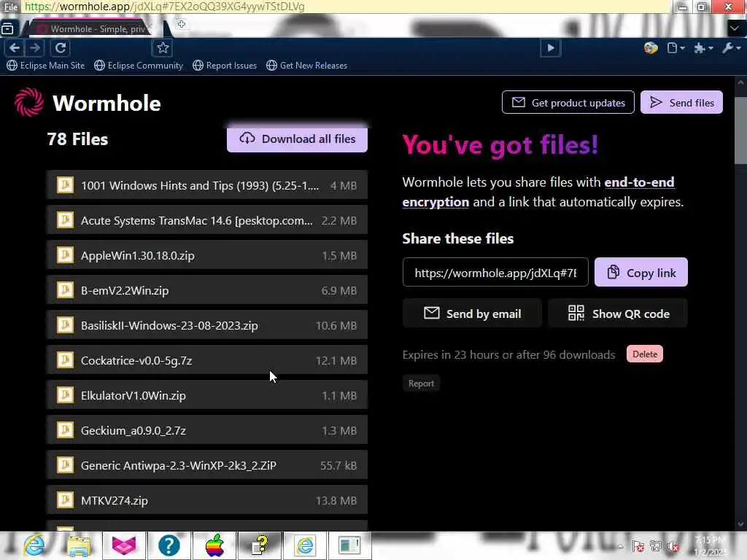The width and height of the screenshot is (747, 560).
Task: Open the File menu
Action: (10, 7)
